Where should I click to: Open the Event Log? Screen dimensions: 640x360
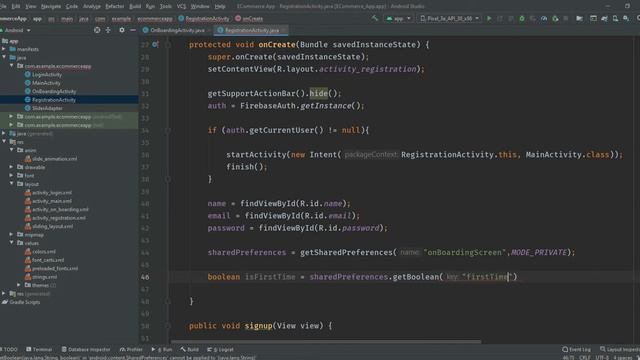[576, 349]
